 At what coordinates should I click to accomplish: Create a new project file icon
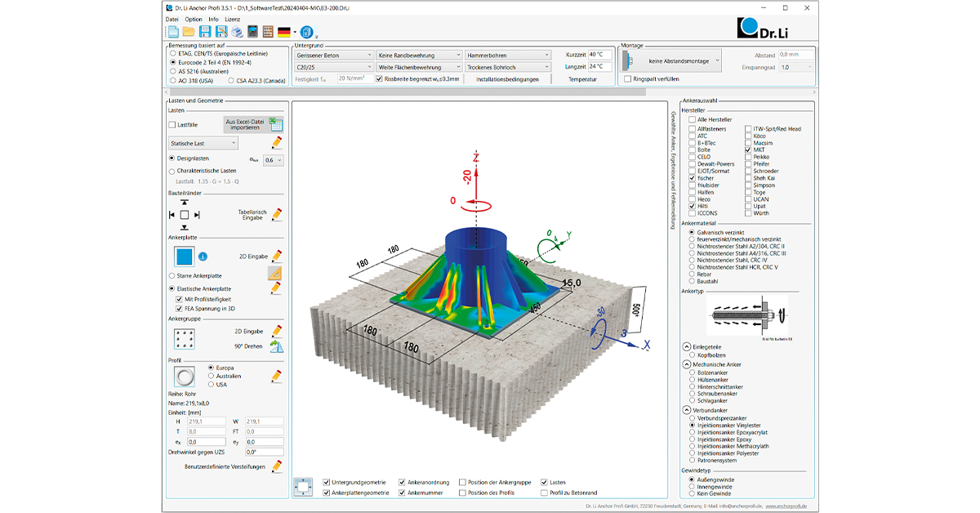[173, 32]
